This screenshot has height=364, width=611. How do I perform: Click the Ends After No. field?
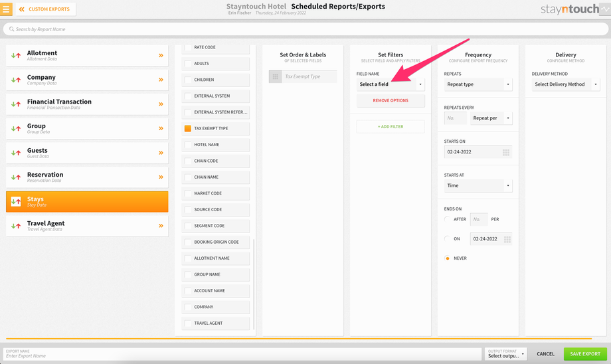479,219
